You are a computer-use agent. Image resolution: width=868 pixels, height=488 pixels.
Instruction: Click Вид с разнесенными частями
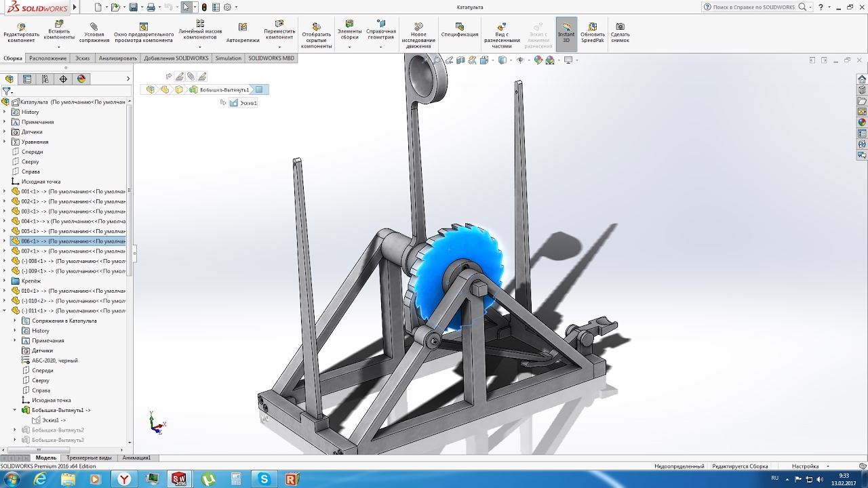point(502,36)
